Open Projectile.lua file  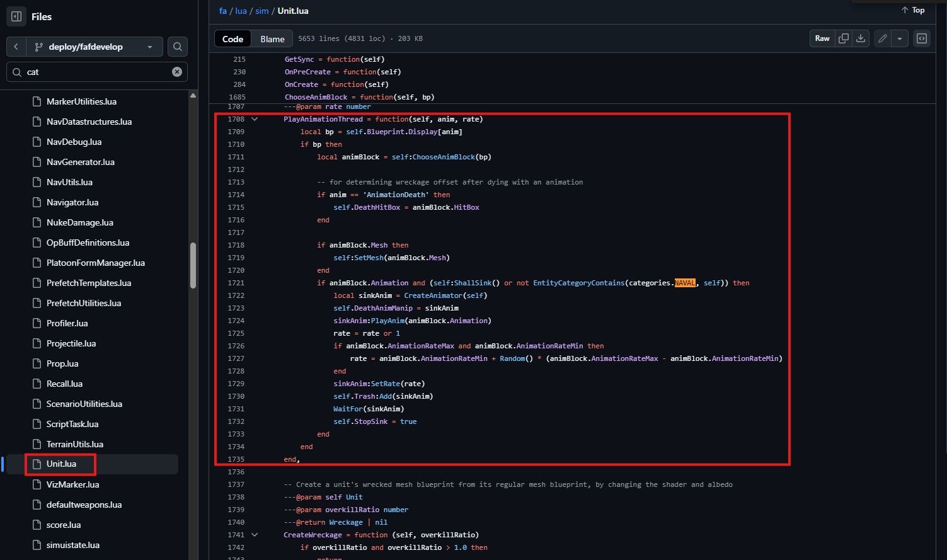(x=71, y=343)
